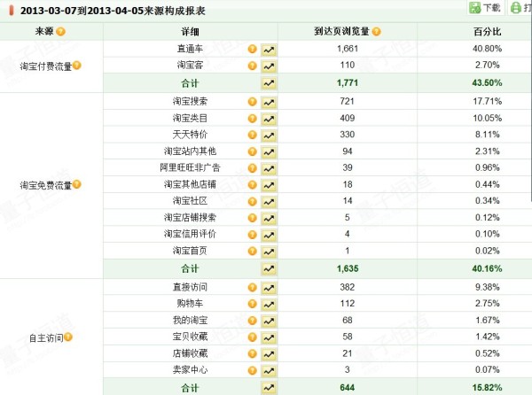Click the 淘宝搜索 row label
Viewport: 532px width, 395px height.
190,101
